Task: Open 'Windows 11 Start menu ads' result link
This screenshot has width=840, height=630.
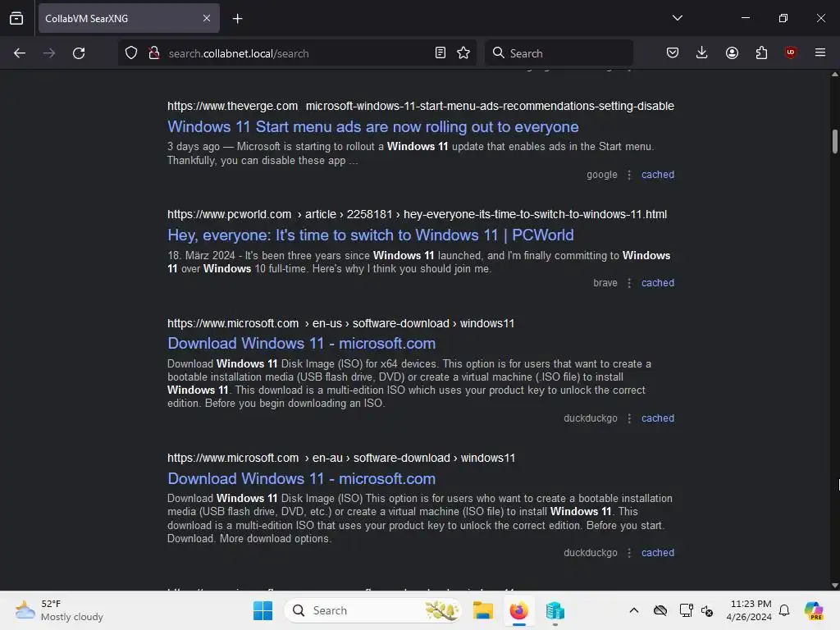Action: pyautogui.click(x=373, y=127)
